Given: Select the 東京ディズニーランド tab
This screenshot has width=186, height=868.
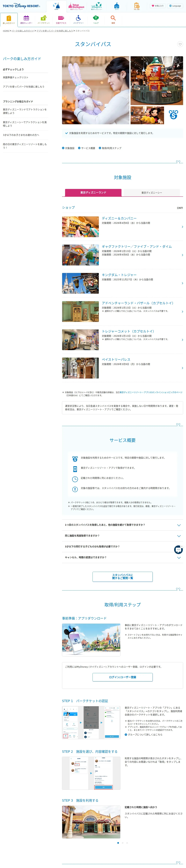Looking at the screenshot, I should click(93, 193).
